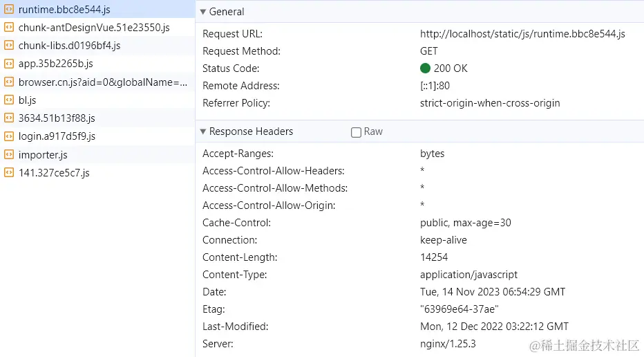The width and height of the screenshot is (644, 357).
Task: Click the Request Method value GET
Action: point(429,51)
